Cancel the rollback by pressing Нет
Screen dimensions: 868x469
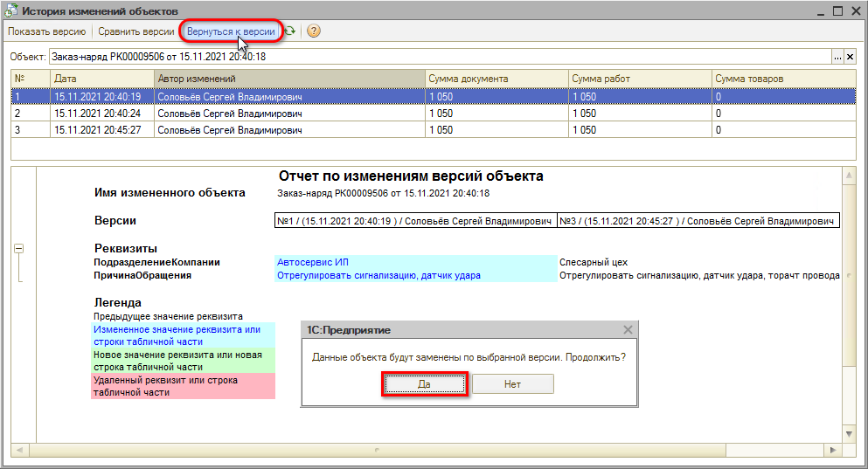coord(512,384)
